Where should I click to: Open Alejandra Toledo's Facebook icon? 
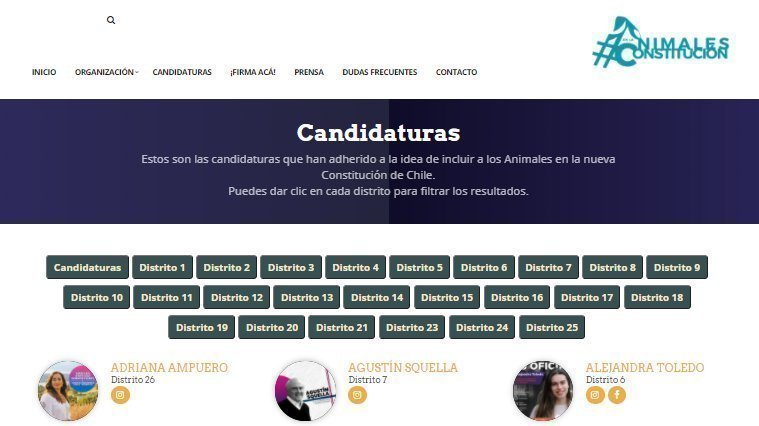pos(617,395)
